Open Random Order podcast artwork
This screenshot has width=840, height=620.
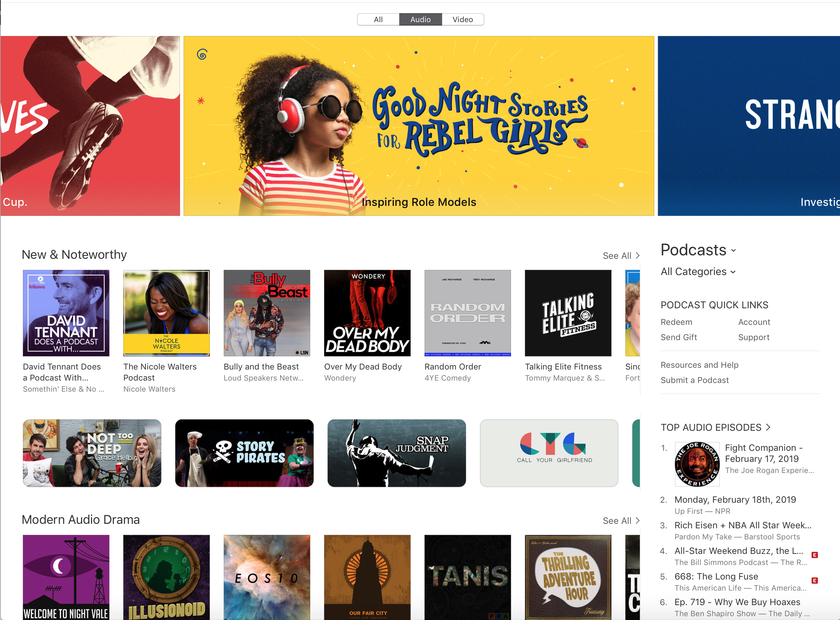click(467, 313)
